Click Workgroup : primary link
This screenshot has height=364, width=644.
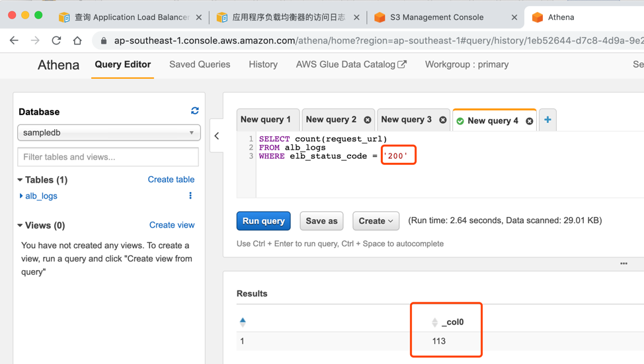point(467,65)
